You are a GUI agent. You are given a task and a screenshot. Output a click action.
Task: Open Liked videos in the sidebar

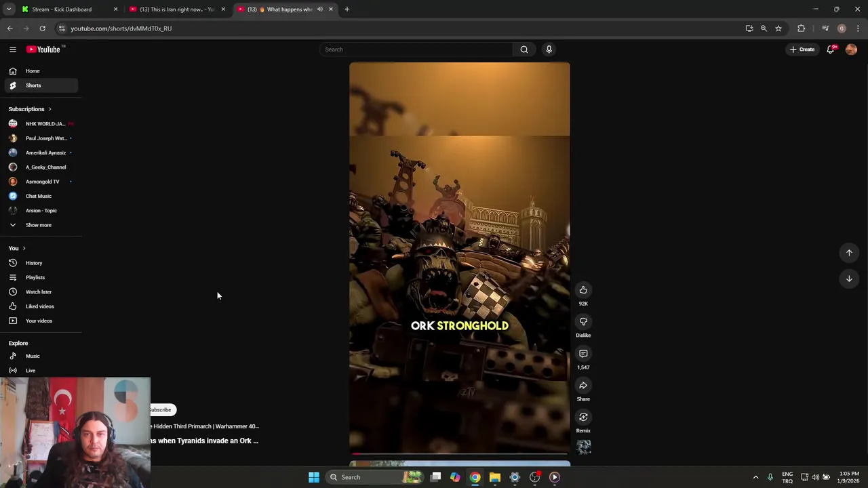pyautogui.click(x=39, y=306)
